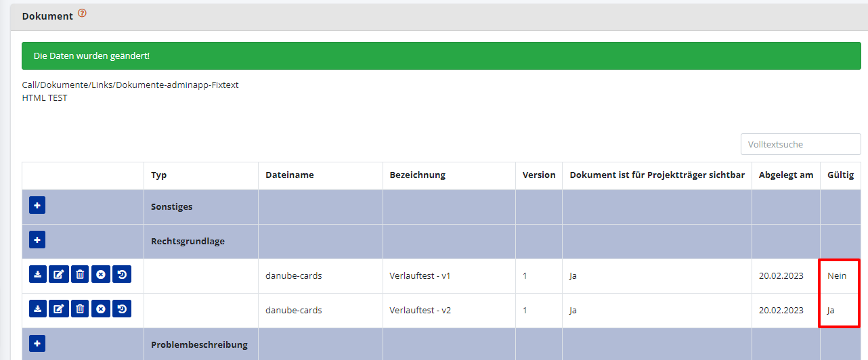Click the Gültig column header
The image size is (868, 360).
(x=840, y=175)
